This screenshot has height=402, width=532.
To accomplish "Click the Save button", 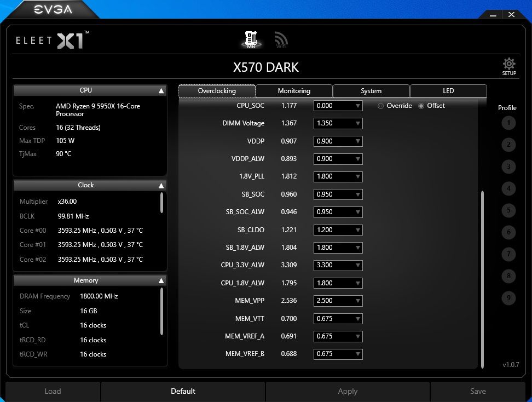I will click(x=478, y=392).
